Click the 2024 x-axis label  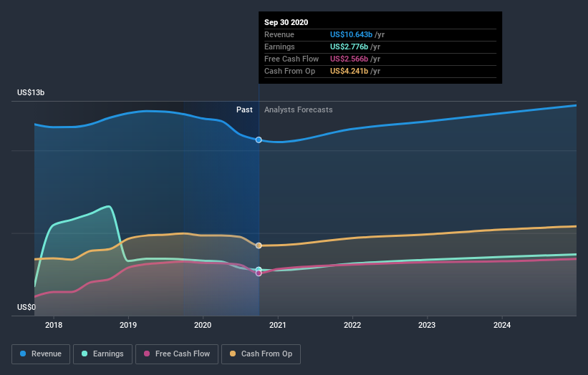(502, 325)
